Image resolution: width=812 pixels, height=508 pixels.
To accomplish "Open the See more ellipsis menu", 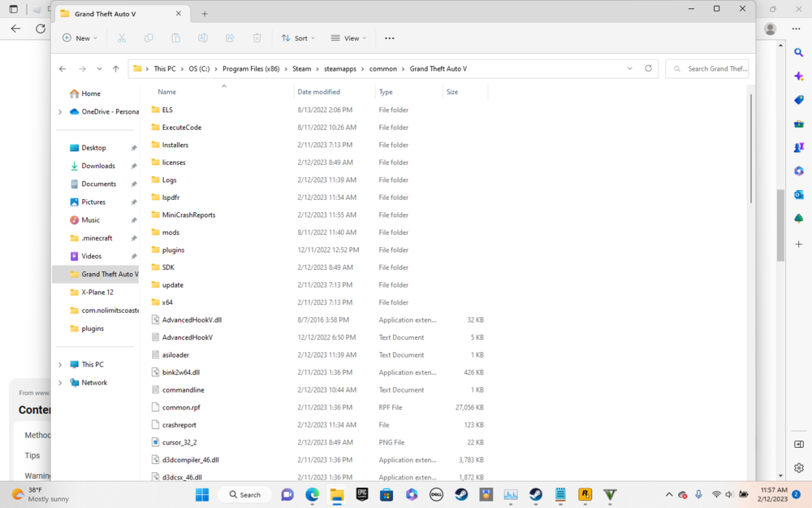I will pos(389,38).
